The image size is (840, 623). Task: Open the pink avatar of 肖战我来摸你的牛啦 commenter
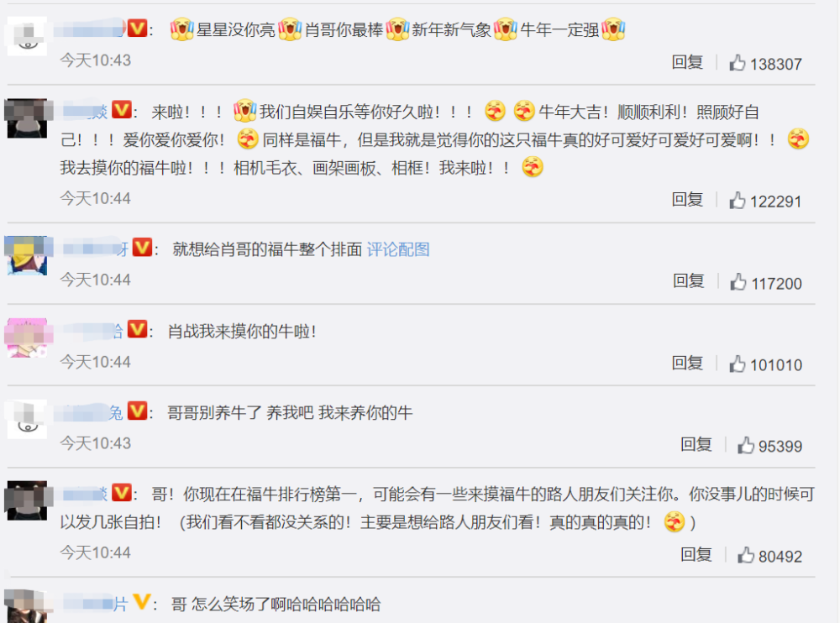click(27, 338)
